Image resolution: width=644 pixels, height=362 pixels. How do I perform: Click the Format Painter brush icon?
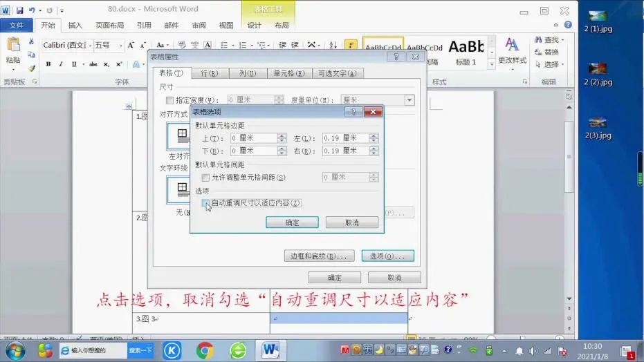pyautogui.click(x=31, y=68)
